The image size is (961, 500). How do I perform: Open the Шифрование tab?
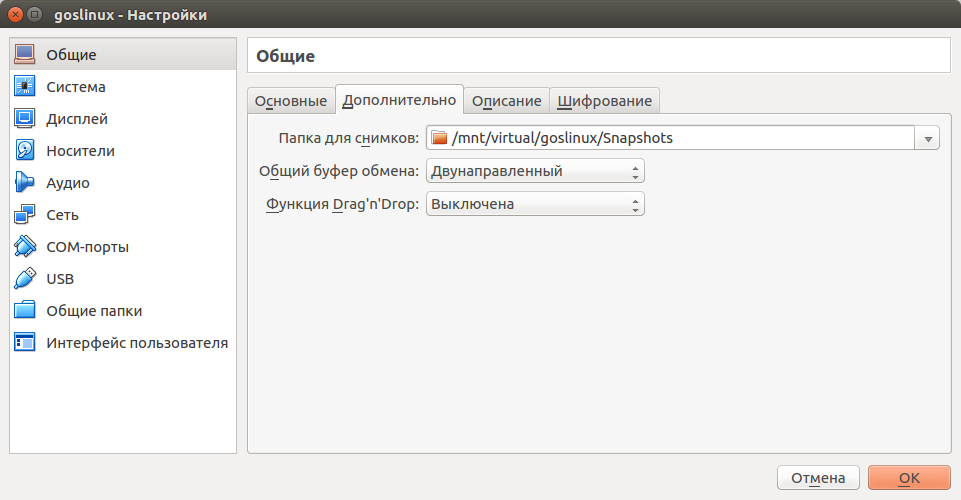[x=604, y=101]
